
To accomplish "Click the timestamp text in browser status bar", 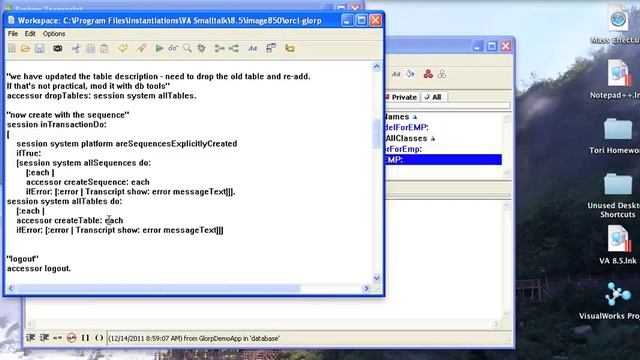I will tap(194, 338).
